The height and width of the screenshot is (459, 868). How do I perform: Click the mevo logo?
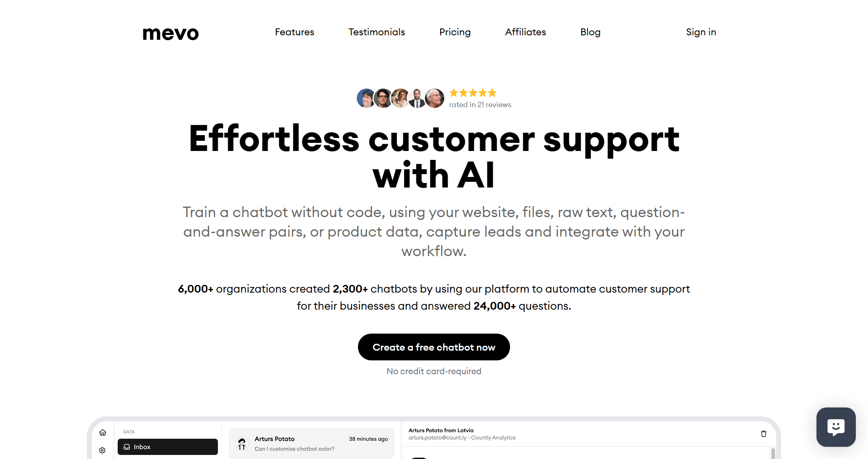coord(170,33)
